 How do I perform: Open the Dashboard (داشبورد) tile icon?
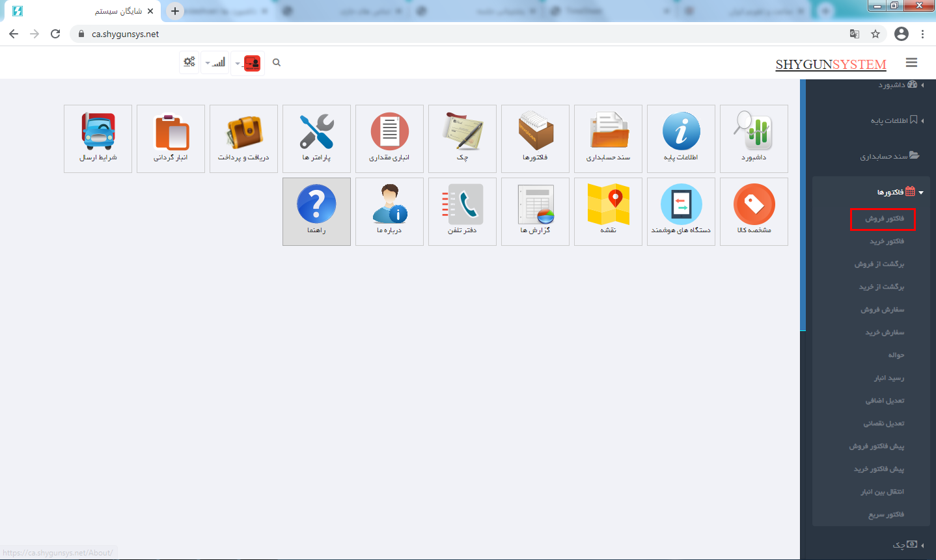(x=754, y=132)
